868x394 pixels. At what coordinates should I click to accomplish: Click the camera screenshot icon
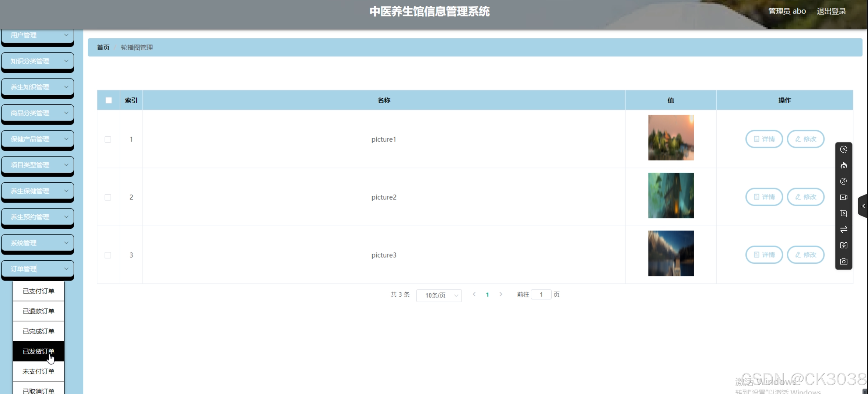tap(843, 262)
